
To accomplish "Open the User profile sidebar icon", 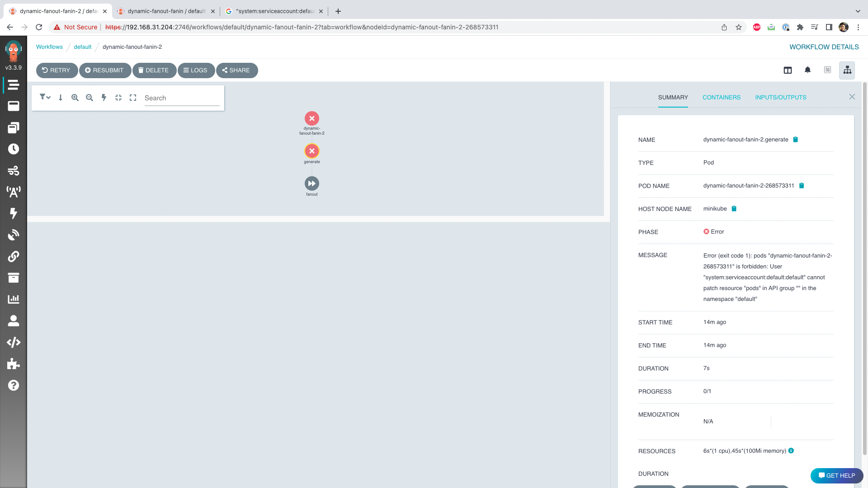I will [14, 321].
